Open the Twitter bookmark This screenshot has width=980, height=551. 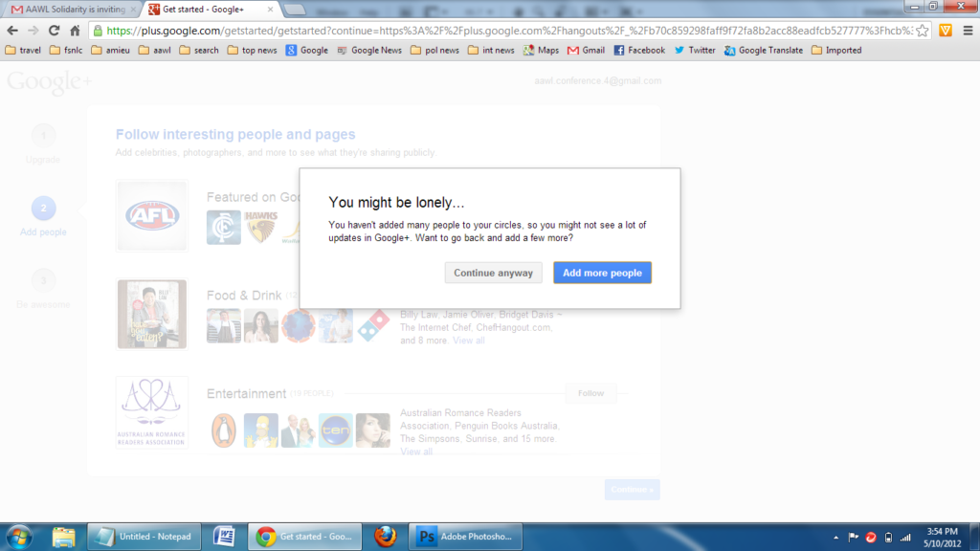pos(695,50)
